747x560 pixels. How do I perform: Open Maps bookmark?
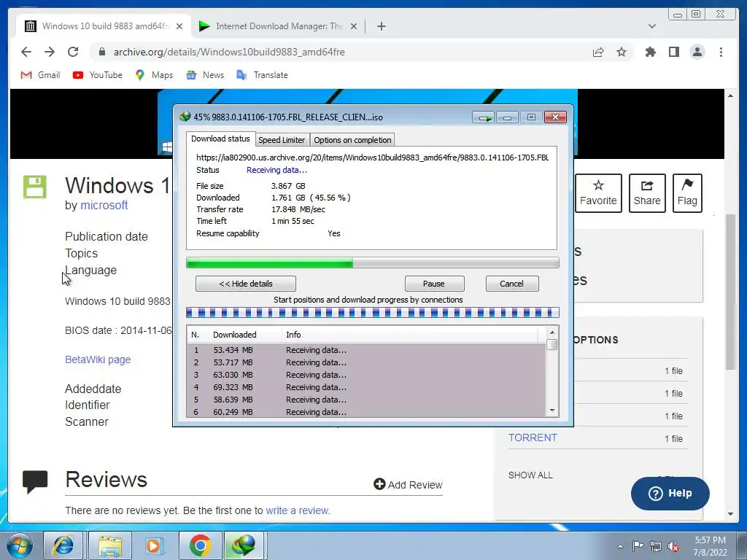(154, 75)
